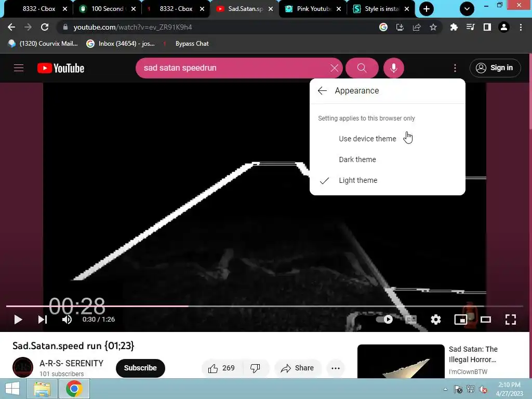
Task: Open the YouTube guide hamburger menu
Action: (x=19, y=68)
